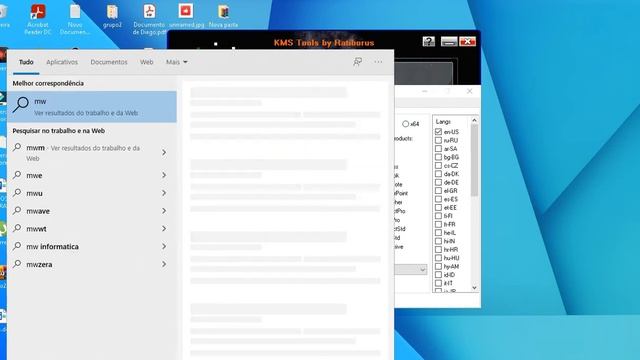Close the inner installer window

469,91
